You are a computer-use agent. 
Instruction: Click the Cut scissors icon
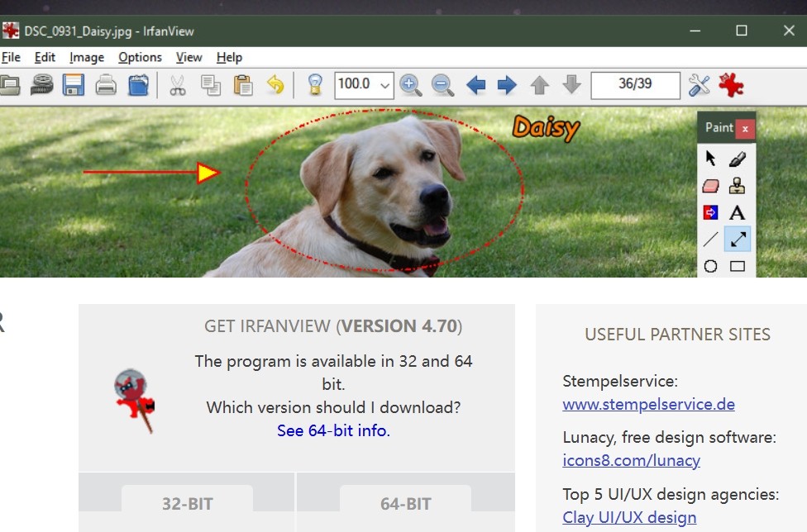point(177,85)
